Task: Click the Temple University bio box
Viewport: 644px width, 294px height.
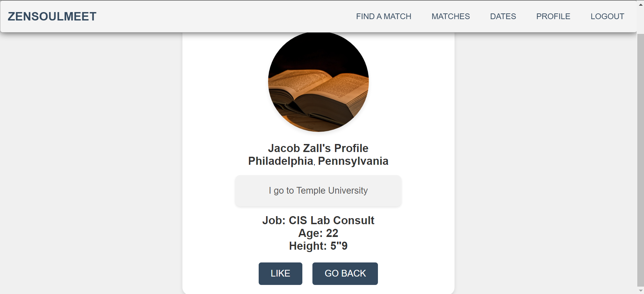Action: click(318, 191)
